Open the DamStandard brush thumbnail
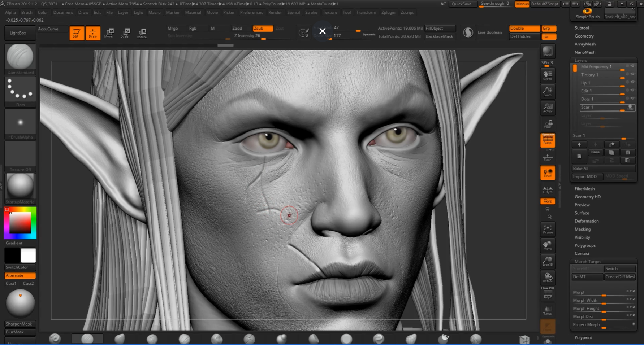The width and height of the screenshot is (644, 345). (20, 57)
